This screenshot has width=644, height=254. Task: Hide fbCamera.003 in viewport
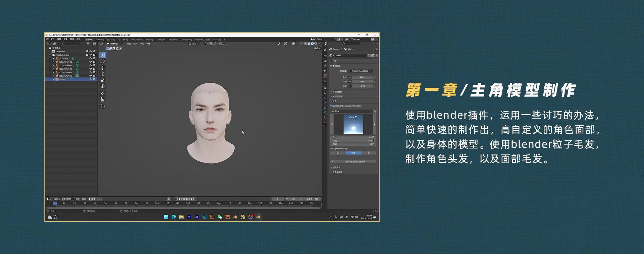point(91,69)
